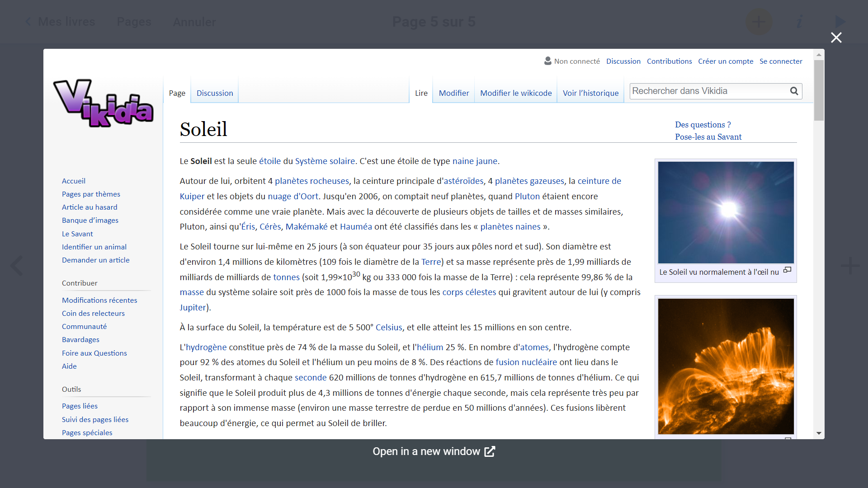This screenshot has width=868, height=488.
Task: Focus the Rechercher dans Vikidia field
Action: (x=708, y=91)
